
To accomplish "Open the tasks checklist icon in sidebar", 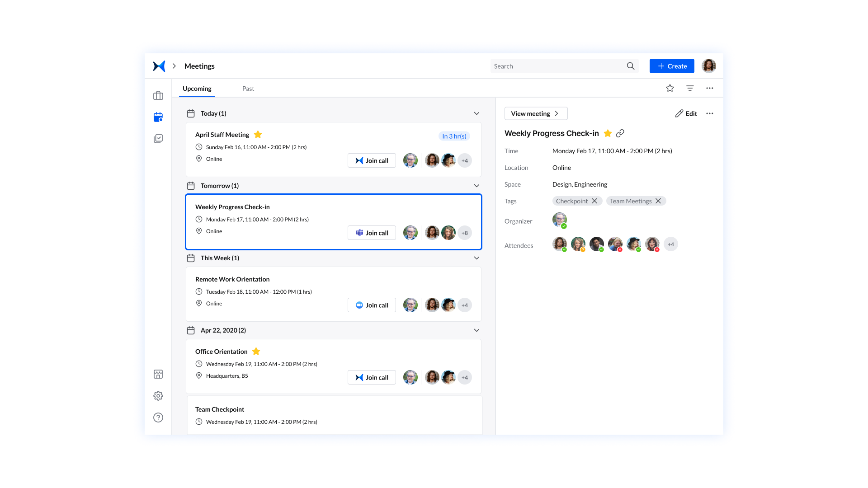I will point(158,138).
